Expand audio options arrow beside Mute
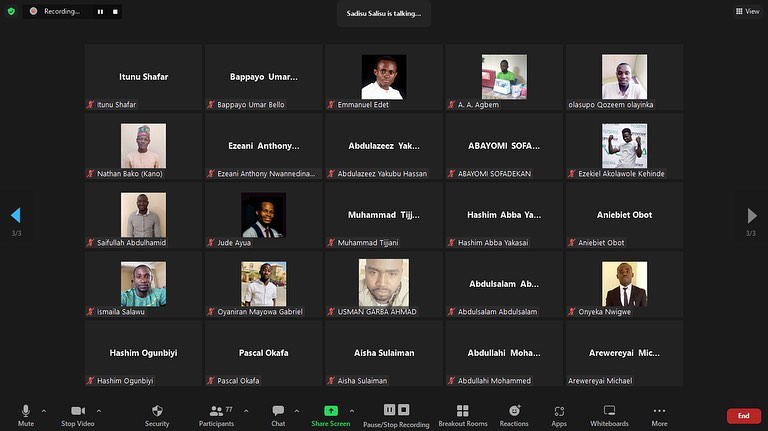The width and height of the screenshot is (768, 431). (44, 409)
